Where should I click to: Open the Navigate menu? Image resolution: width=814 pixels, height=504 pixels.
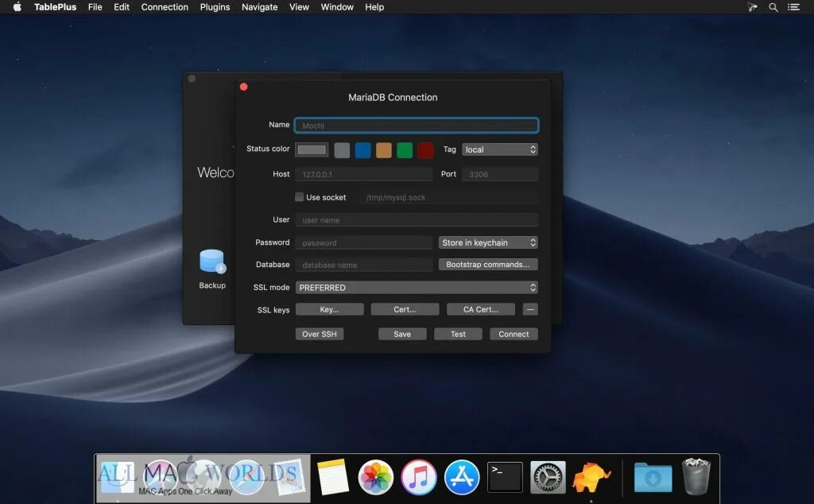tap(260, 6)
